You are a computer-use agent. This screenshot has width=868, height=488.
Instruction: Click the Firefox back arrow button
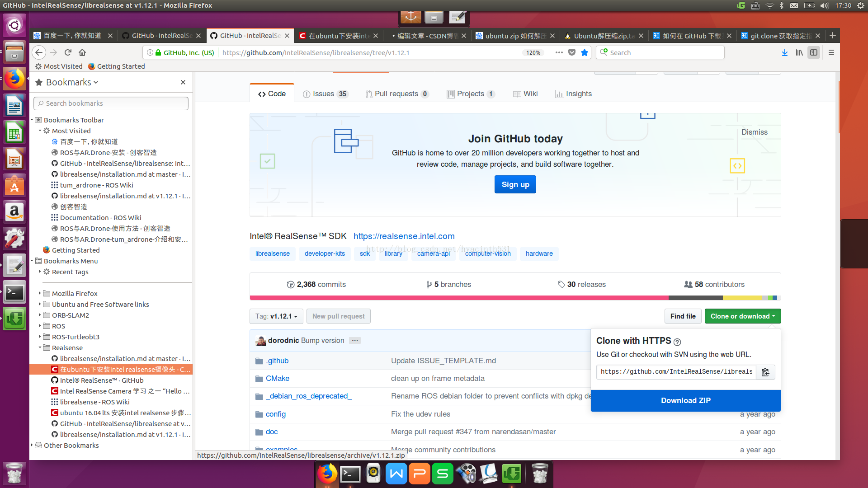coord(39,52)
